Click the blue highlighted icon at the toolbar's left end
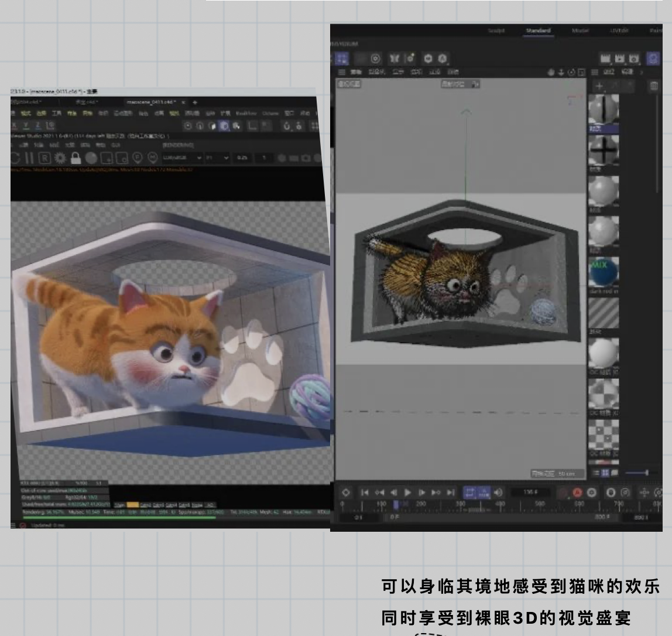Image resolution: width=672 pixels, height=636 pixels. click(x=342, y=59)
